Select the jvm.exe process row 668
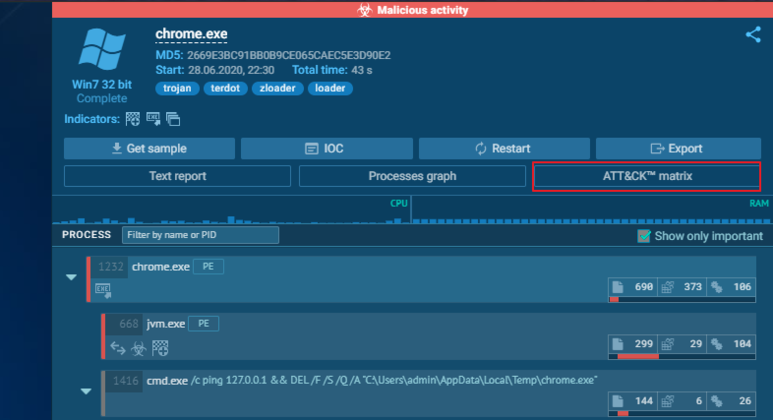Image resolution: width=773 pixels, height=420 pixels. click(x=428, y=336)
